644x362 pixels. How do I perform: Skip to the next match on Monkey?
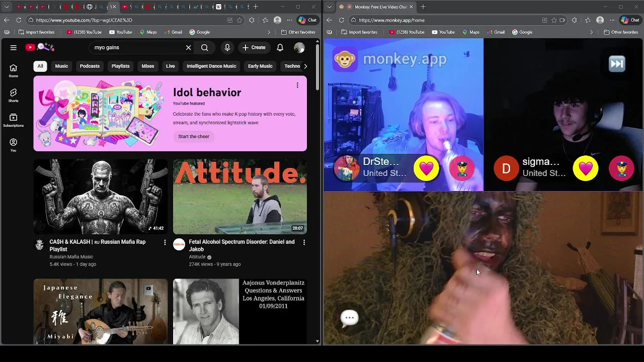617,64
